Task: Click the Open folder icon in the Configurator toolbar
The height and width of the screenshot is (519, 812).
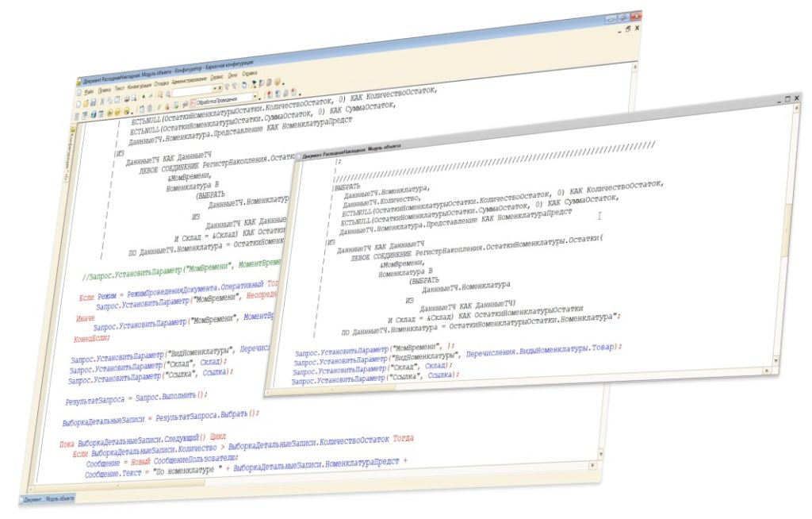Action: [86, 103]
